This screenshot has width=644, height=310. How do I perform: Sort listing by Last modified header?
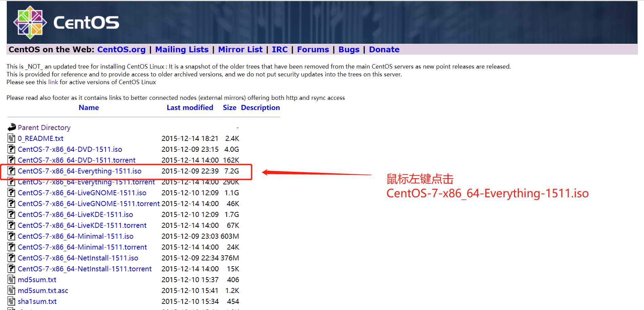190,108
